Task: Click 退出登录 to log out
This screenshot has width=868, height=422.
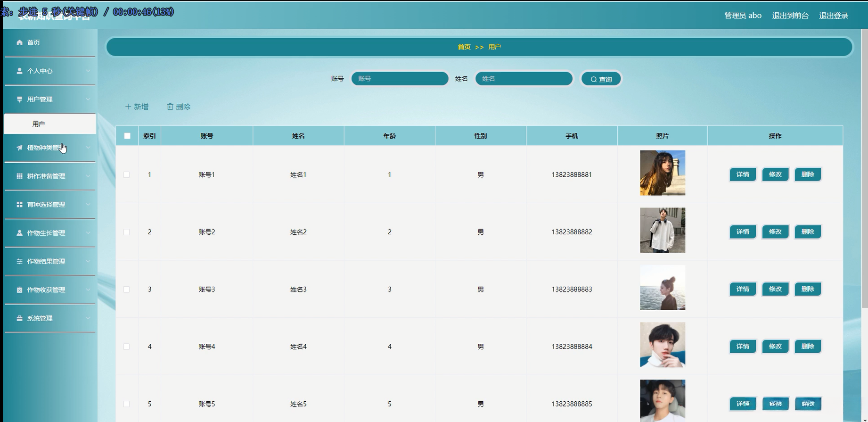Action: pos(834,16)
